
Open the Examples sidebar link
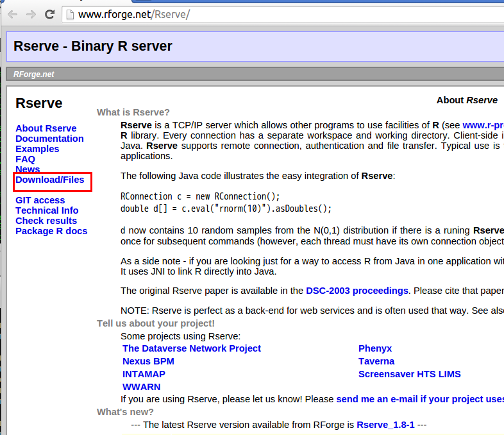(x=37, y=149)
